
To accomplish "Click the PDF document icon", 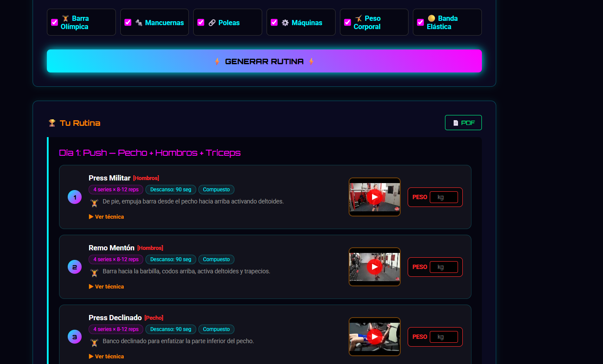I will point(455,123).
